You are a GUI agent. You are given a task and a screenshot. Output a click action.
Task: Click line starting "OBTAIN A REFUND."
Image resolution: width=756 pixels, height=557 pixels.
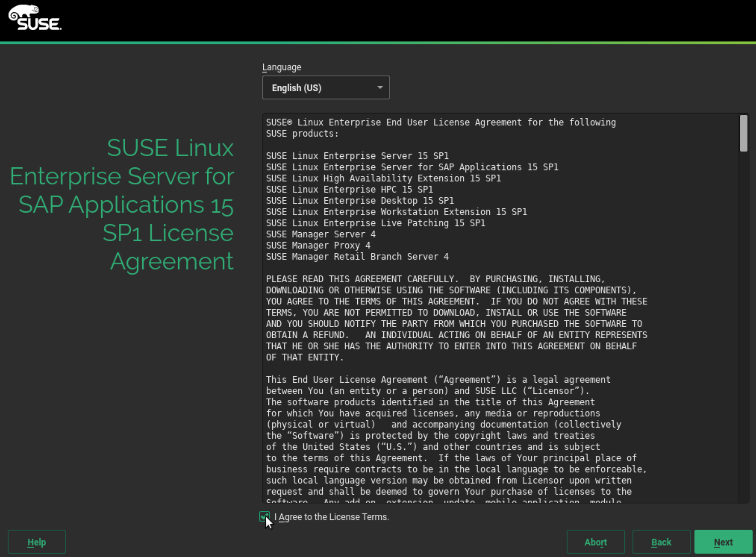point(456,335)
